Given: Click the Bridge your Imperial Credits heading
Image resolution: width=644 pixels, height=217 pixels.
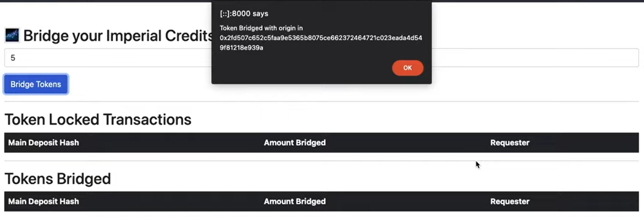Looking at the screenshot, I should [118, 36].
